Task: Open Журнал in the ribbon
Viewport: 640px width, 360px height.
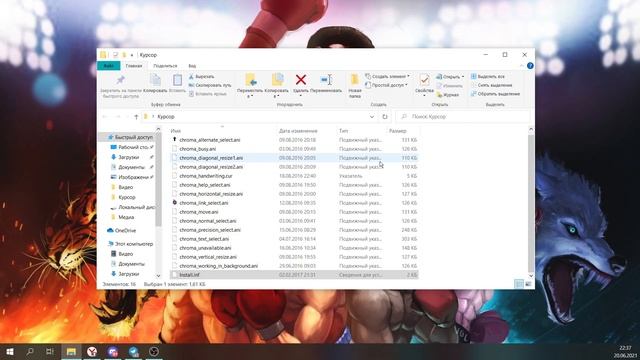Action: (x=448, y=95)
